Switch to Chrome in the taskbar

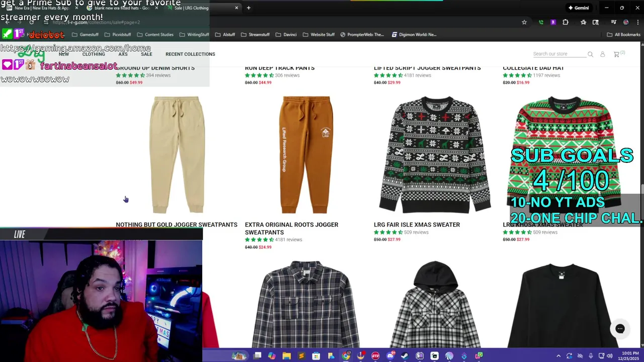(x=346, y=356)
